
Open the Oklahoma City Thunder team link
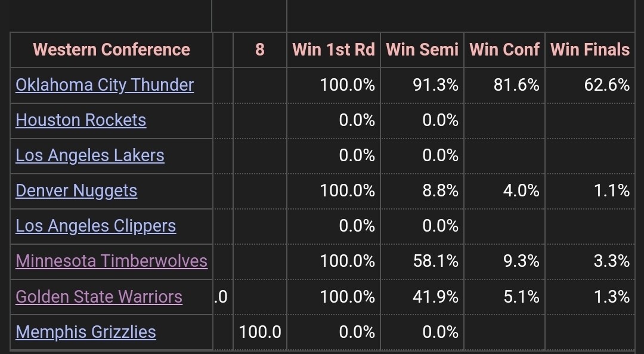104,85
